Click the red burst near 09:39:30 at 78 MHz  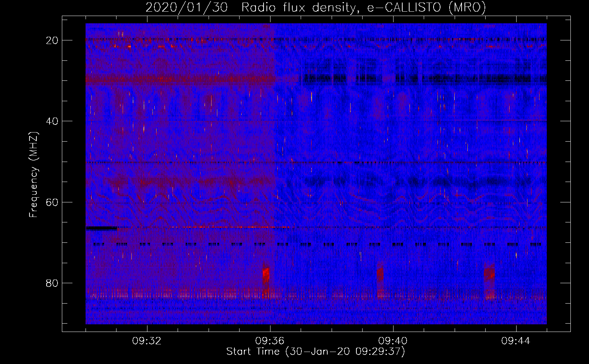380,274
